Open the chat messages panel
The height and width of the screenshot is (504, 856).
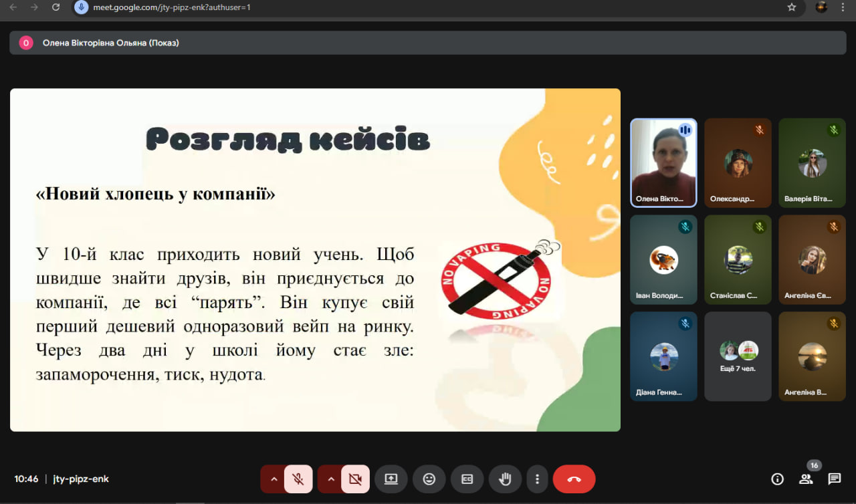click(834, 479)
